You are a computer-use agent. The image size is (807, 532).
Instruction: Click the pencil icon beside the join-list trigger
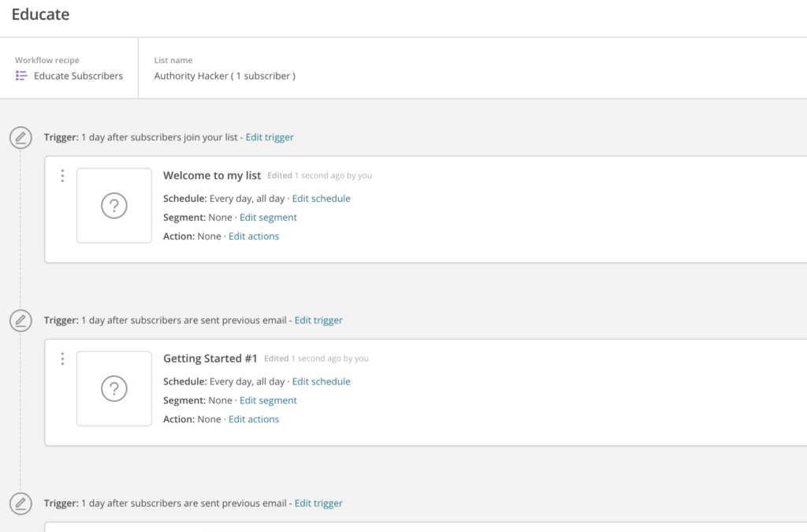click(x=20, y=138)
